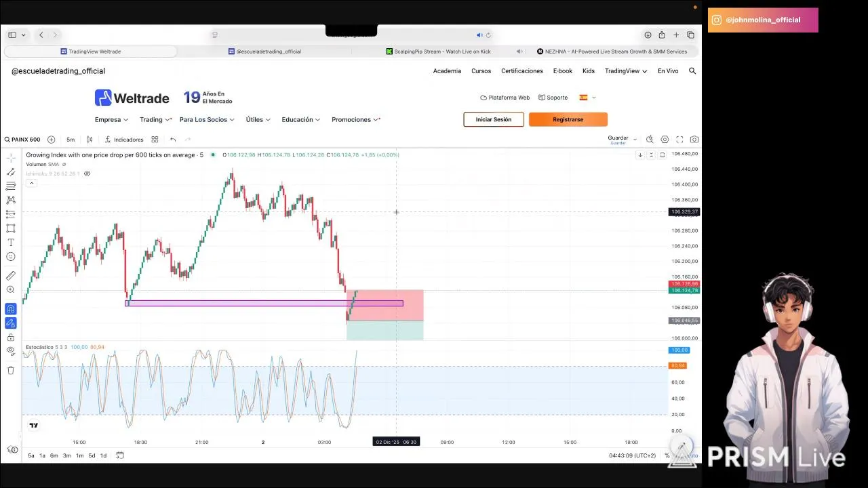Viewport: 868px width, 488px height.
Task: Select the patterns drawing tool
Action: tap(11, 200)
